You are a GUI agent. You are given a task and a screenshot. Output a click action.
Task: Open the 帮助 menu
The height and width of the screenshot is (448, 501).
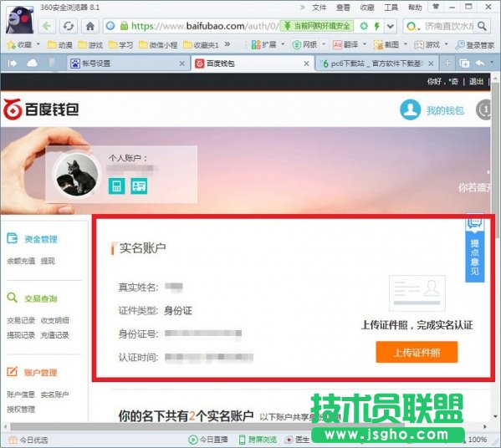(415, 8)
